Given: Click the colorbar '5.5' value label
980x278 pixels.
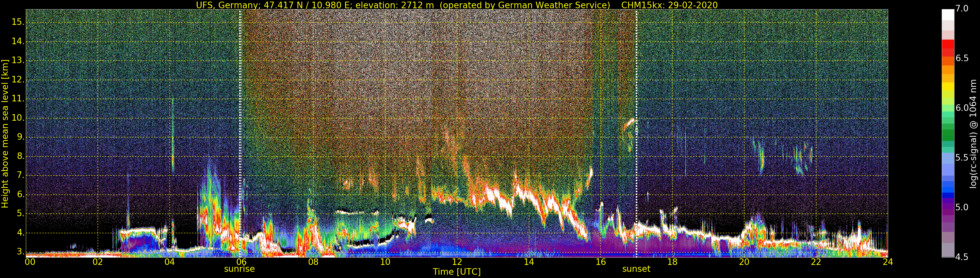Looking at the screenshot, I should coord(962,158).
